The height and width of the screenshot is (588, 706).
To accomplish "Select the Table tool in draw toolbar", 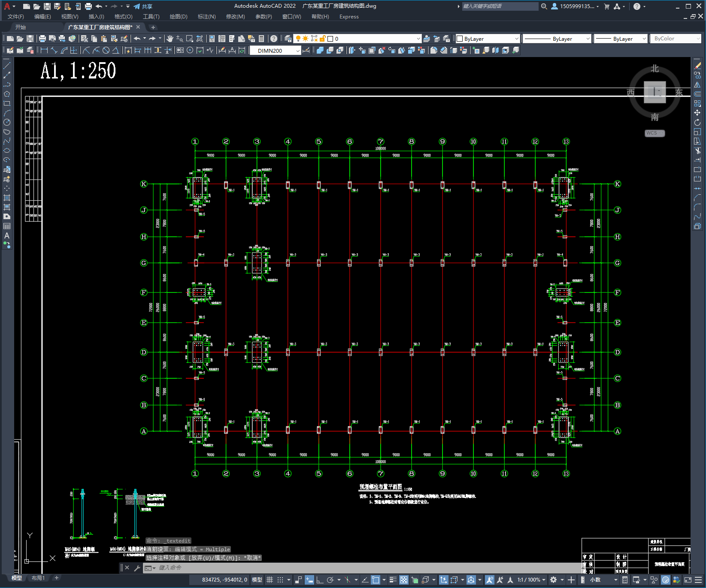I will click(7, 226).
